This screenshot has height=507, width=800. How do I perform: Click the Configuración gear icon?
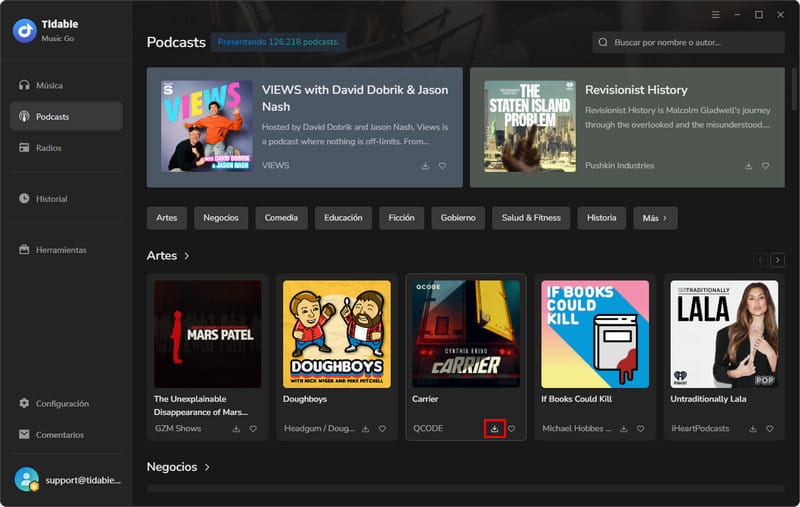[24, 403]
